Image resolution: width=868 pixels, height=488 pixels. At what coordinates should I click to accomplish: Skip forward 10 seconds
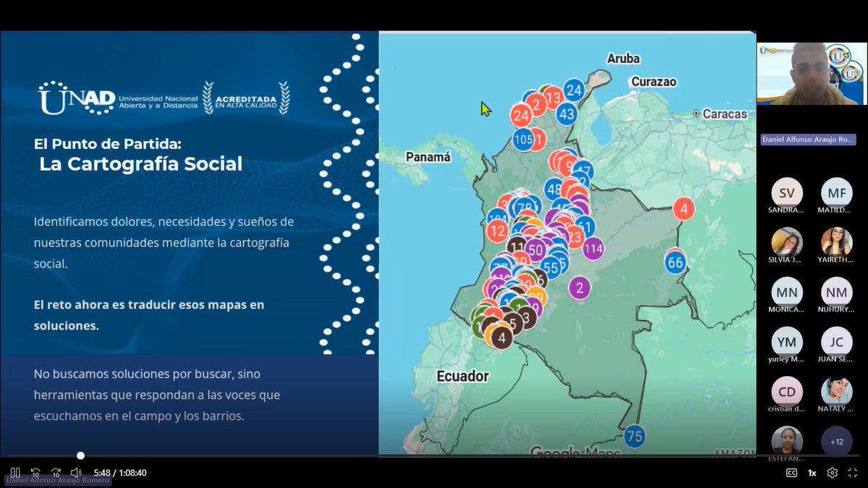pos(56,473)
